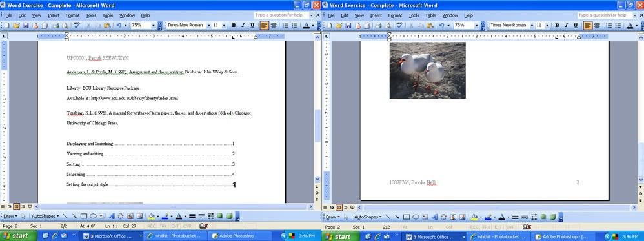
Task: Toggle Underline formatting in the left Word window
Action: click(252, 25)
